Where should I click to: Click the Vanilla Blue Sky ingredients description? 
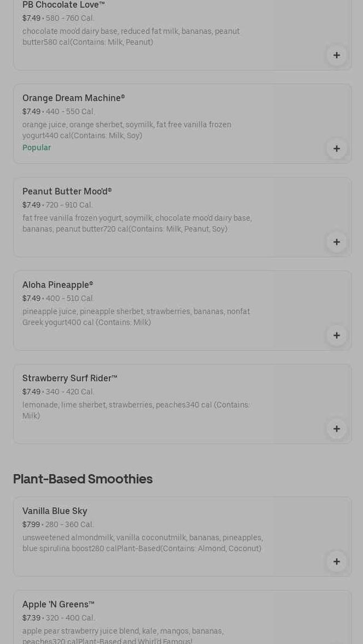click(142, 543)
